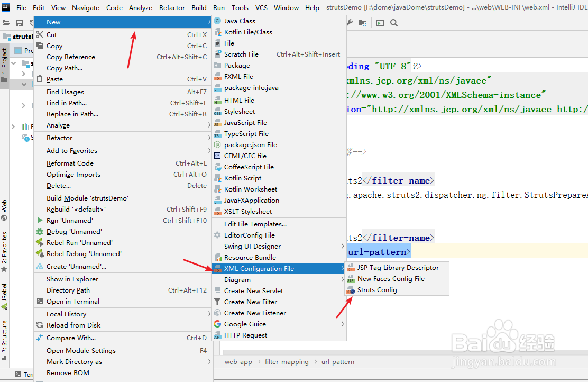Expand the Diagram submenu

click(x=279, y=279)
